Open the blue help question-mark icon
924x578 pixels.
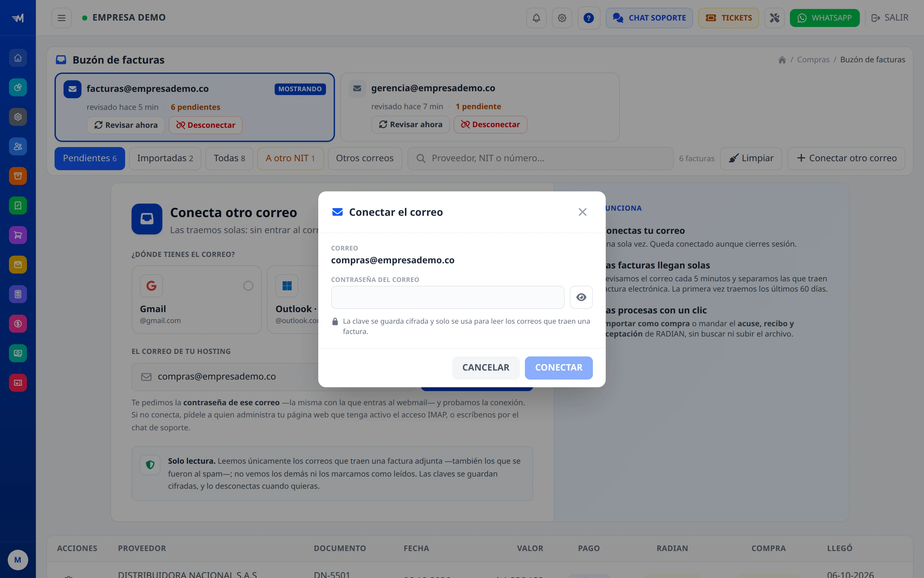(x=588, y=18)
